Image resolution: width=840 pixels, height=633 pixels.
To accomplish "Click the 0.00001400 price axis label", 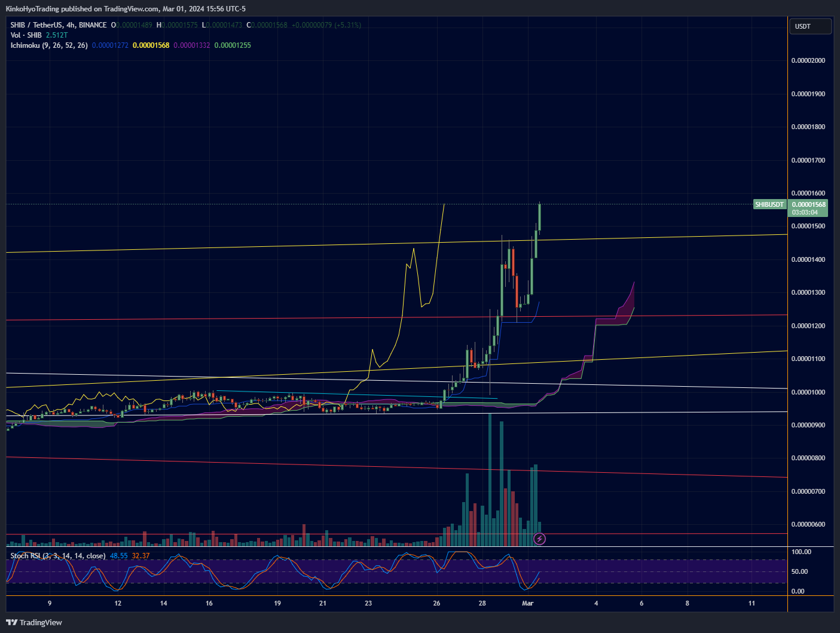I will pyautogui.click(x=808, y=259).
